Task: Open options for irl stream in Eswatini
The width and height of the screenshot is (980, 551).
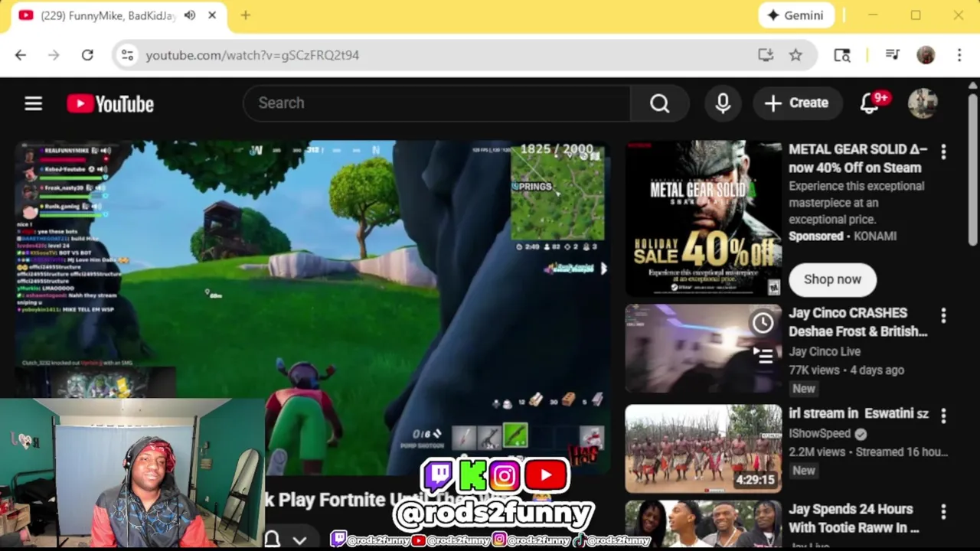Action: pos(943,416)
